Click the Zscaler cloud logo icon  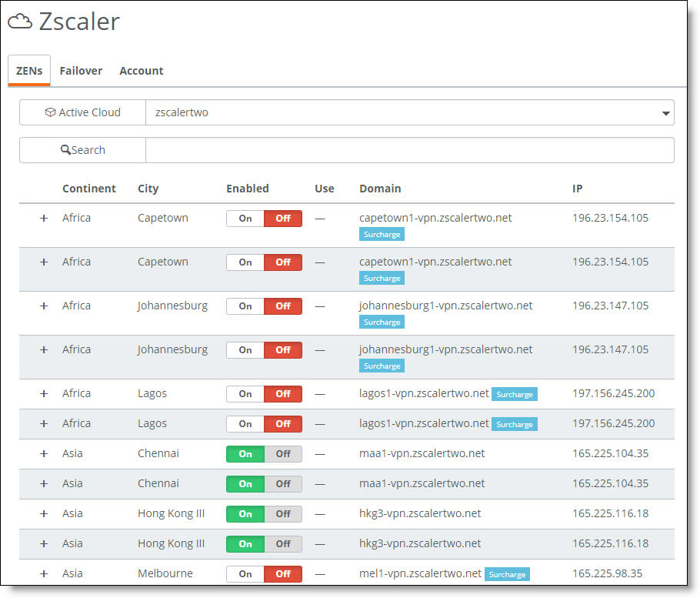20,21
